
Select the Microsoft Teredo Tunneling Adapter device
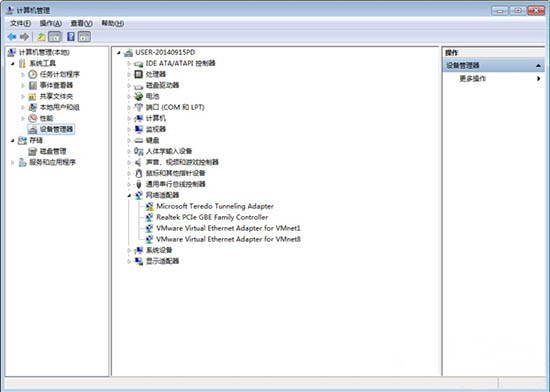[x=215, y=206]
